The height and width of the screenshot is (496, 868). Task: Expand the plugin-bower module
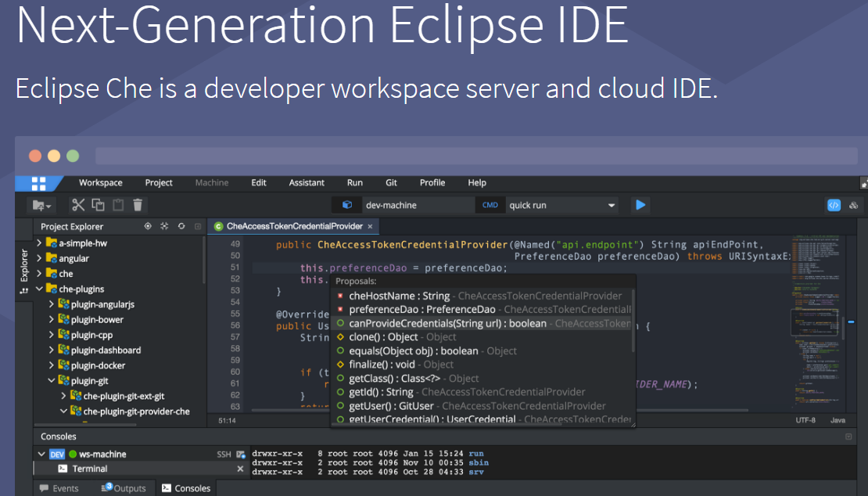pyautogui.click(x=52, y=319)
